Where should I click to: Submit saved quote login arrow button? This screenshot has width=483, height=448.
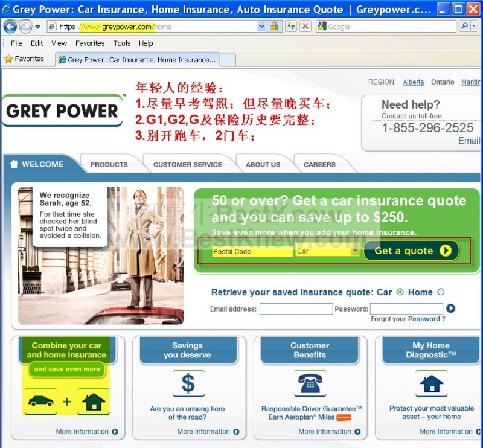coord(450,309)
